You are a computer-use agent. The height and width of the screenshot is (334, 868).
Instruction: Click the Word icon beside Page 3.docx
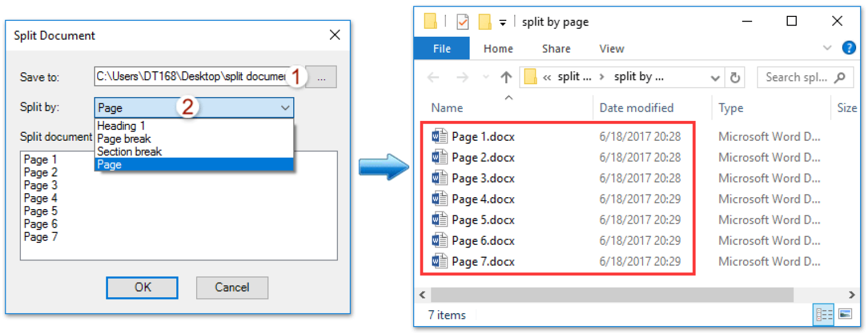439,178
